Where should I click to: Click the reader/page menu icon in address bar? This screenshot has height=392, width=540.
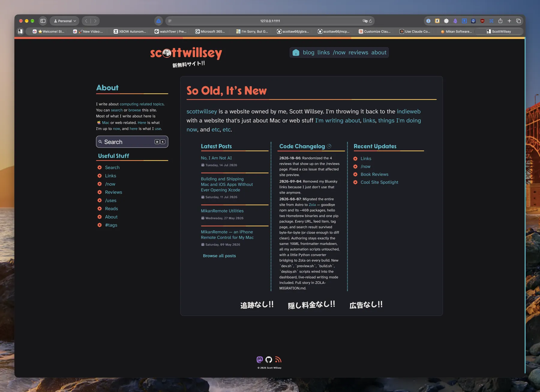pyautogui.click(x=170, y=21)
